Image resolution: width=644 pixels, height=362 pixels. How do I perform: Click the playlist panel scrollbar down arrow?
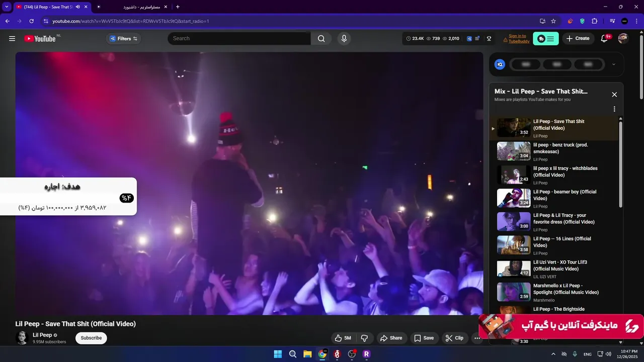[x=620, y=342]
